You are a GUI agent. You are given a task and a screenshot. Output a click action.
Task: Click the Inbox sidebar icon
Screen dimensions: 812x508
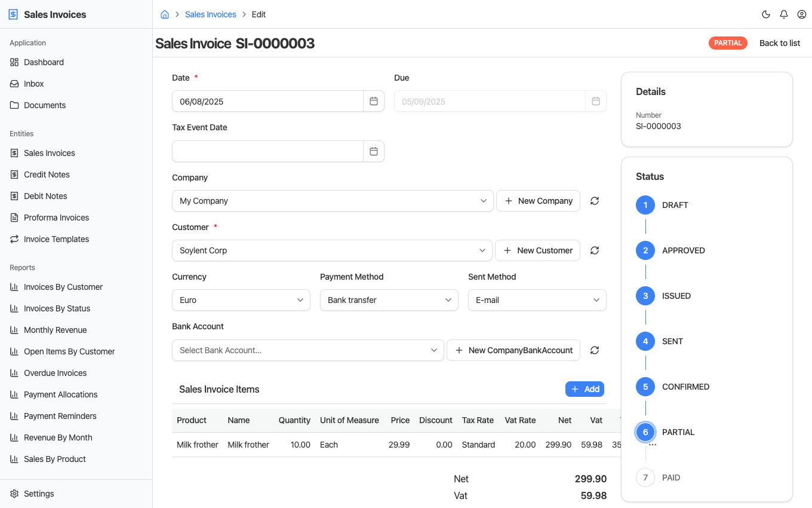(14, 84)
